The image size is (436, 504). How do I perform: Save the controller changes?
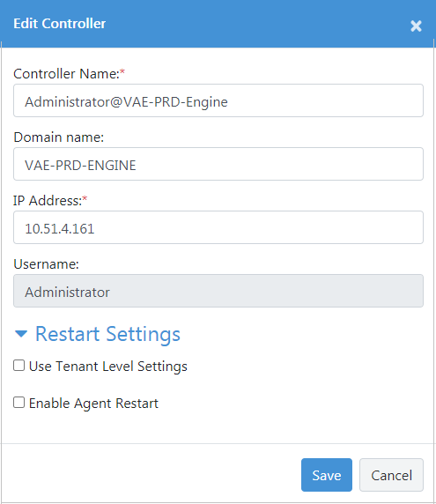coord(327,475)
